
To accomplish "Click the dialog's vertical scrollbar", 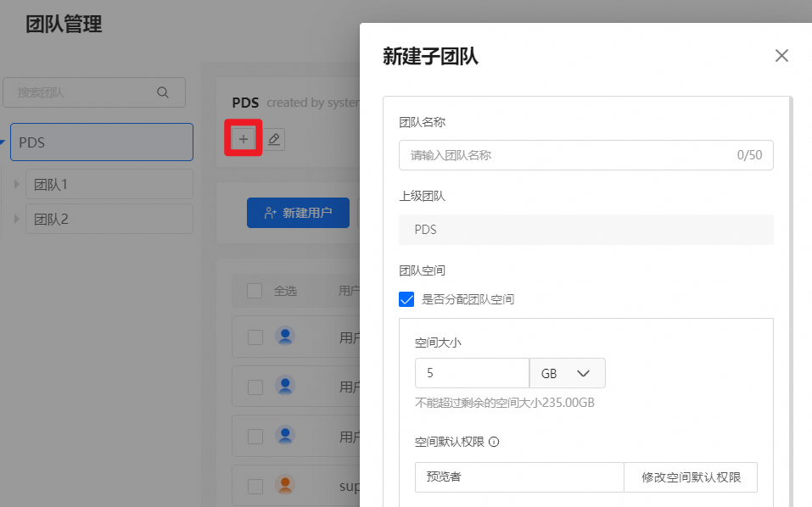I will click(x=791, y=301).
